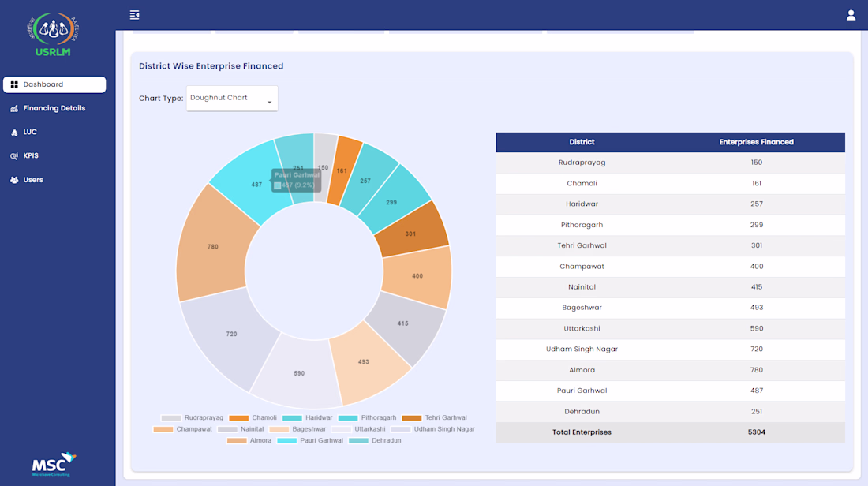Click the 720 doughnut segment
The width and height of the screenshot is (868, 486).
pos(231,335)
